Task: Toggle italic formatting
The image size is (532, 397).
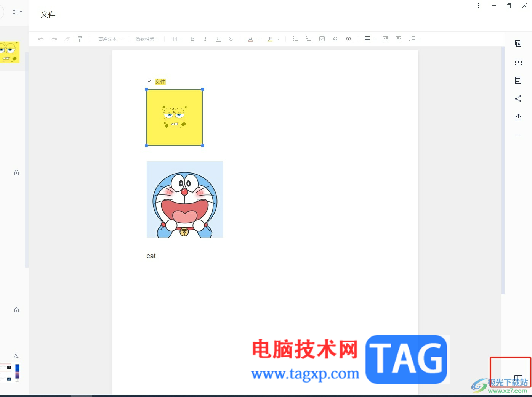Action: (x=205, y=39)
